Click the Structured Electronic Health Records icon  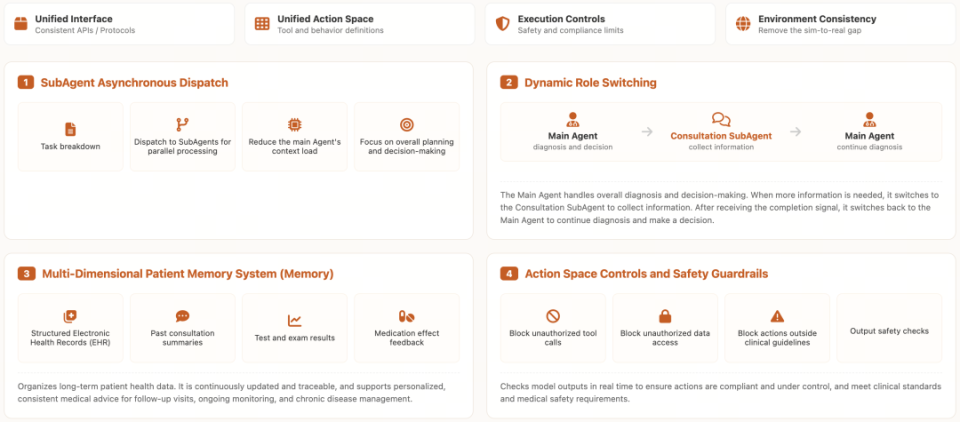70,317
